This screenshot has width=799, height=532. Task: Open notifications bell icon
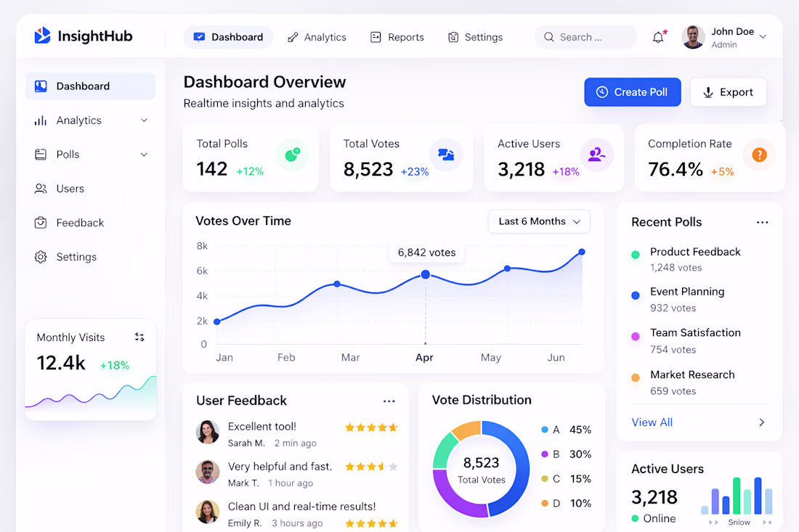click(658, 37)
